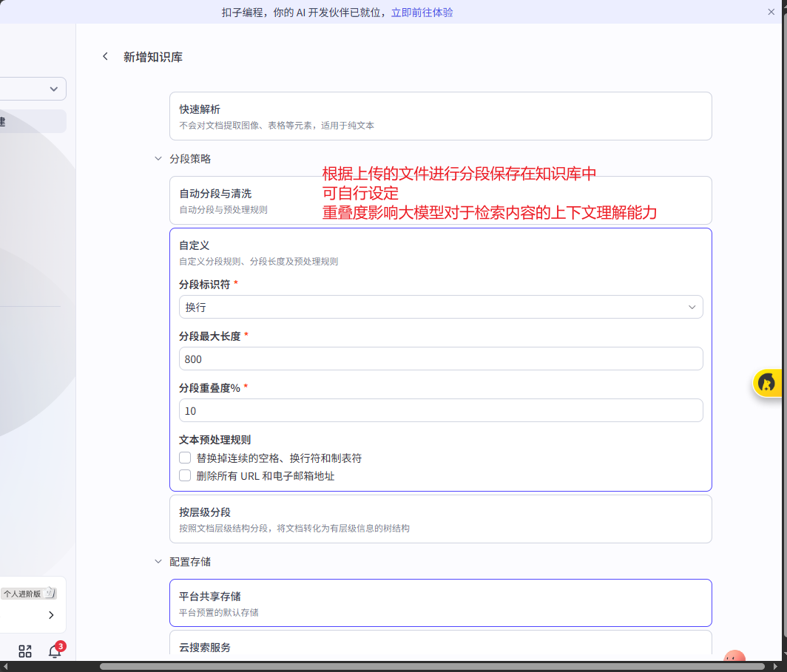The height and width of the screenshot is (672, 787).
Task: Select the 自动分段与清洗 option card
Action: [440, 200]
